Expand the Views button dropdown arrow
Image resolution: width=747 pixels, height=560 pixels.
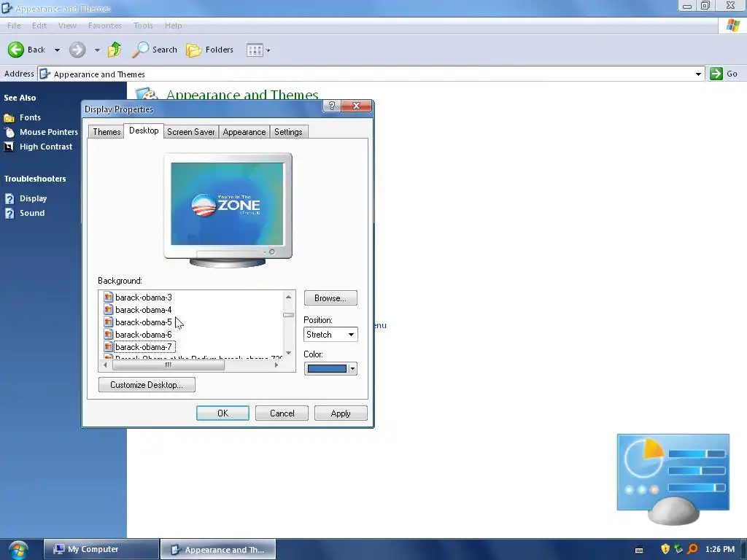268,50
